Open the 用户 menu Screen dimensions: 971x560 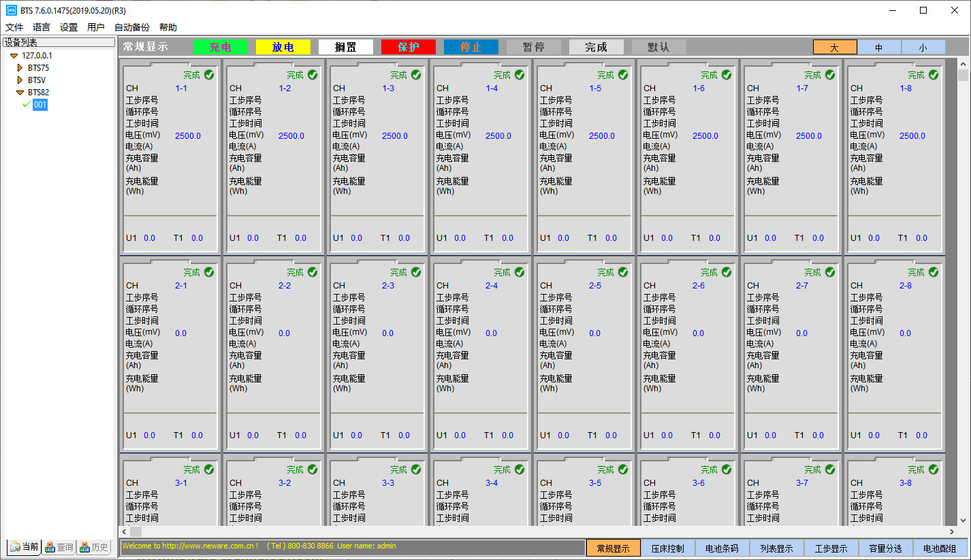coord(96,27)
